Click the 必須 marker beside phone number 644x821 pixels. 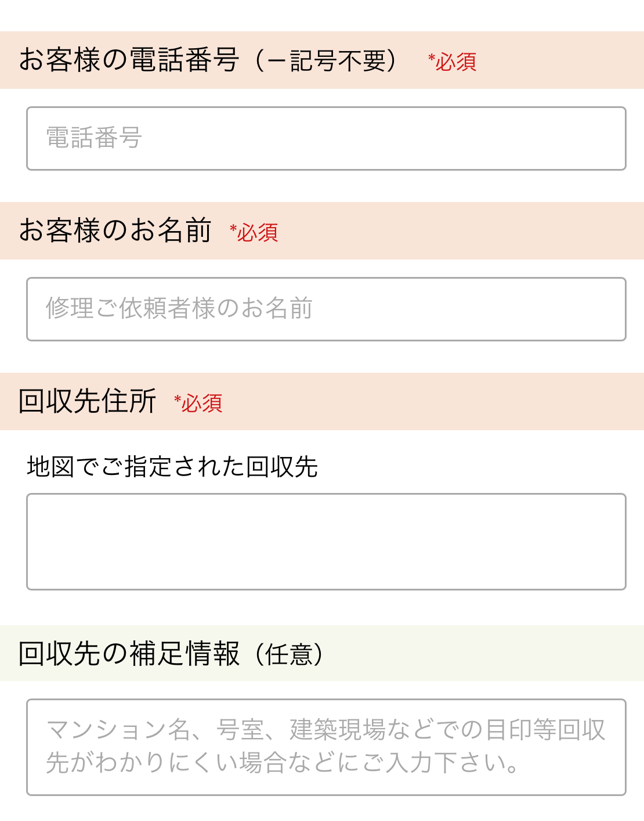click(453, 62)
